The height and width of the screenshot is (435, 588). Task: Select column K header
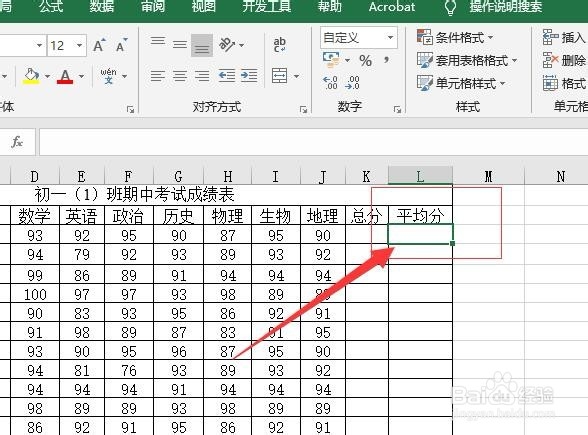[x=366, y=176]
